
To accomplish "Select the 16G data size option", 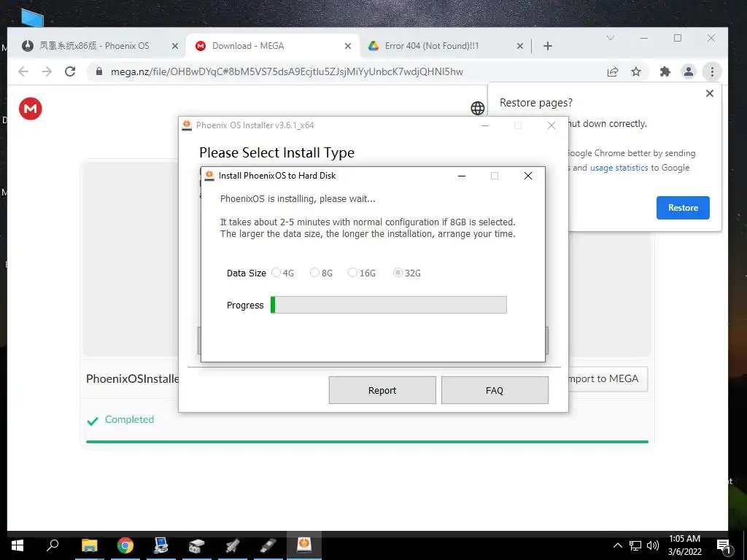I will point(362,273).
